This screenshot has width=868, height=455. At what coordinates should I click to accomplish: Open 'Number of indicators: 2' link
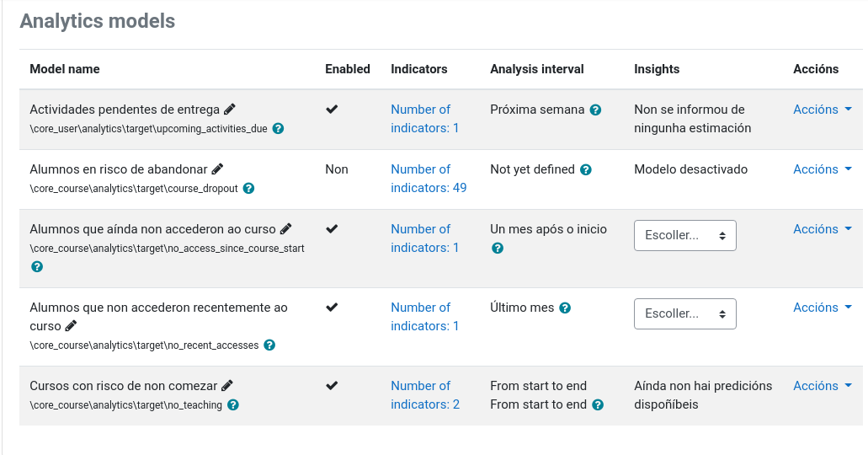[x=425, y=395]
